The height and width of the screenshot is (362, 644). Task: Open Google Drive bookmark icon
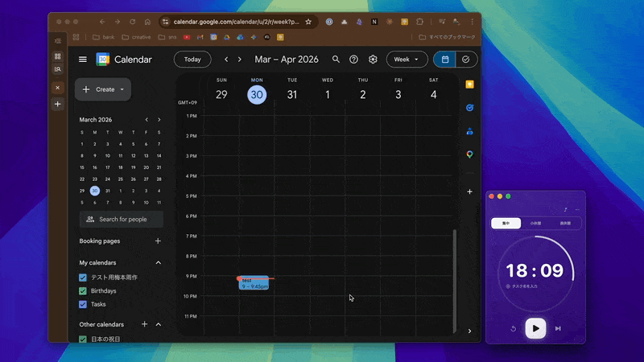(x=227, y=37)
